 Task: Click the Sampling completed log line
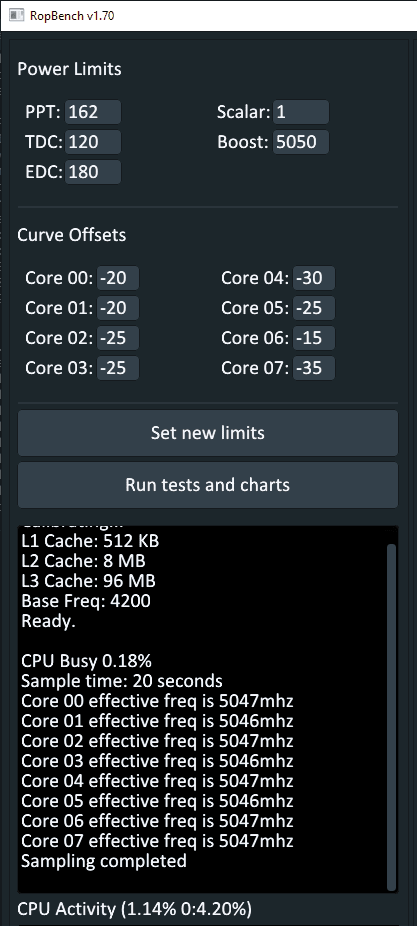click(x=104, y=861)
